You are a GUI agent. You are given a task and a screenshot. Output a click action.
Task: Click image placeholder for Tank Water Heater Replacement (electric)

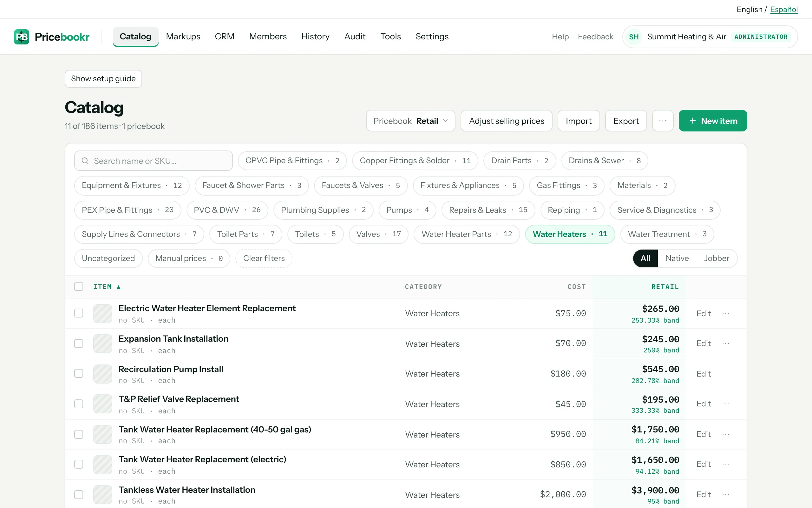click(103, 464)
